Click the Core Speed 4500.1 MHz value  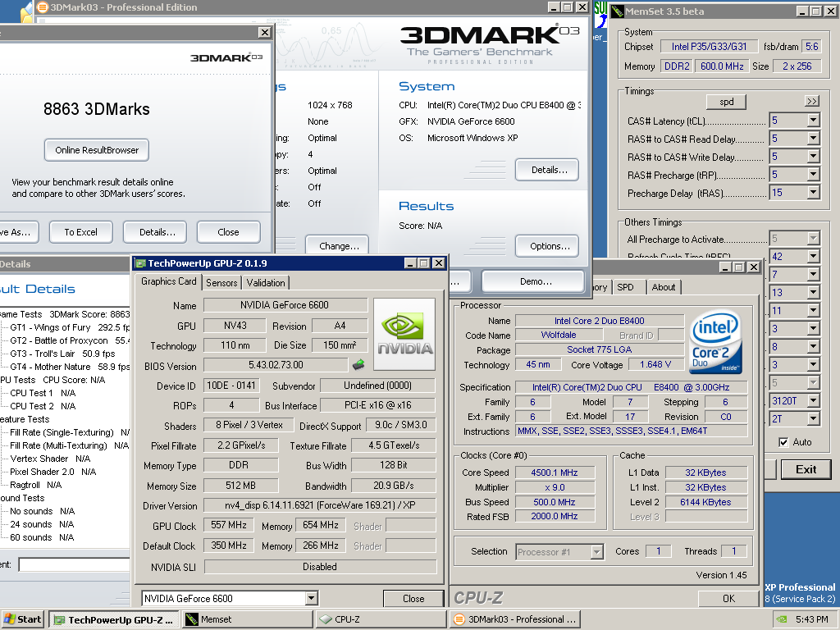[555, 472]
